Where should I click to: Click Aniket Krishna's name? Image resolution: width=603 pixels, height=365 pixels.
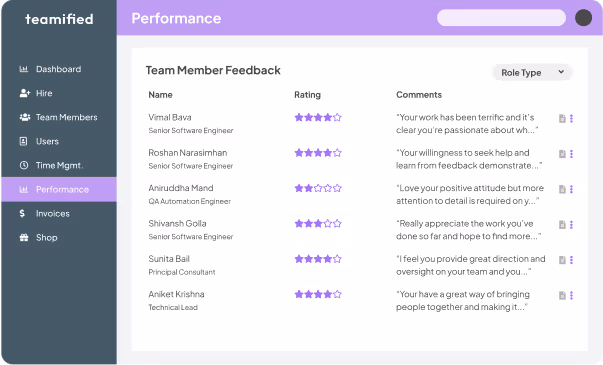point(177,294)
